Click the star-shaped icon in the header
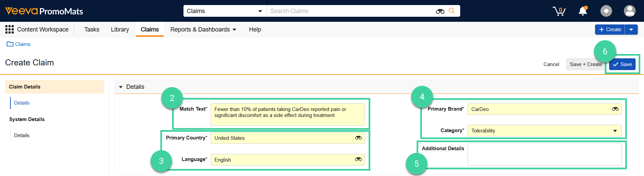644x176 pixels. [x=606, y=11]
